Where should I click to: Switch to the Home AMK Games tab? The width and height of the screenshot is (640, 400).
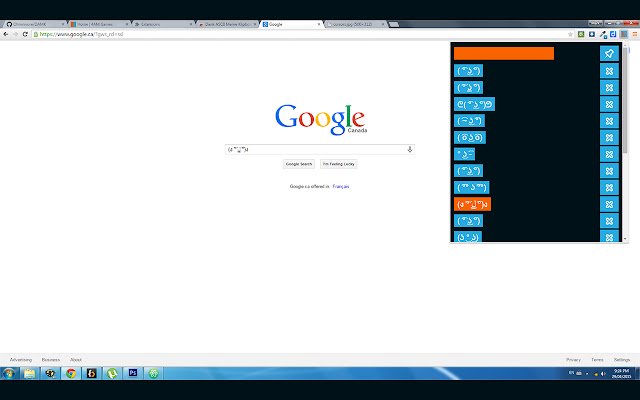tap(98, 24)
